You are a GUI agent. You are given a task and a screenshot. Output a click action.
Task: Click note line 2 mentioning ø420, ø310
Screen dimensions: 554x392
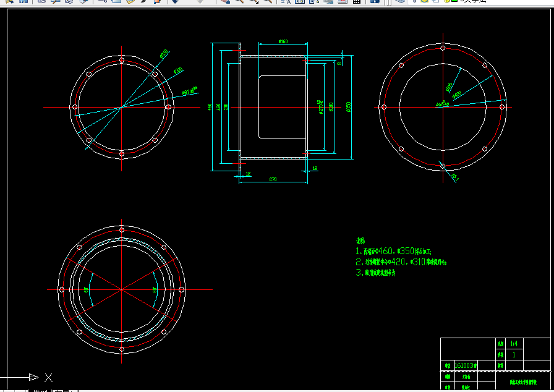(401, 262)
